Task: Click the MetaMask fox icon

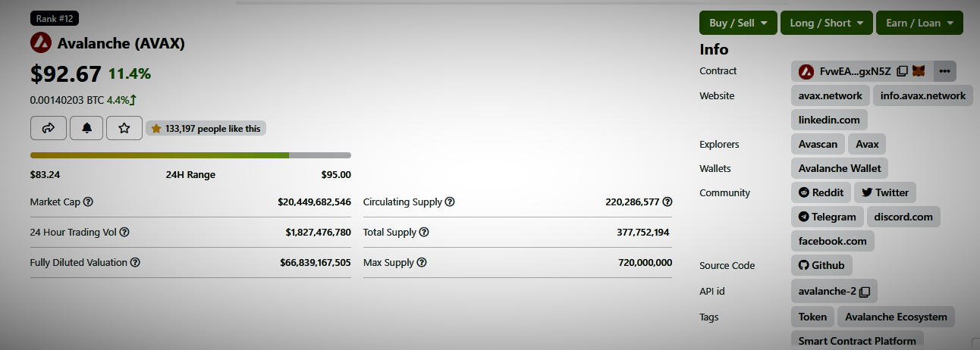Action: (918, 71)
